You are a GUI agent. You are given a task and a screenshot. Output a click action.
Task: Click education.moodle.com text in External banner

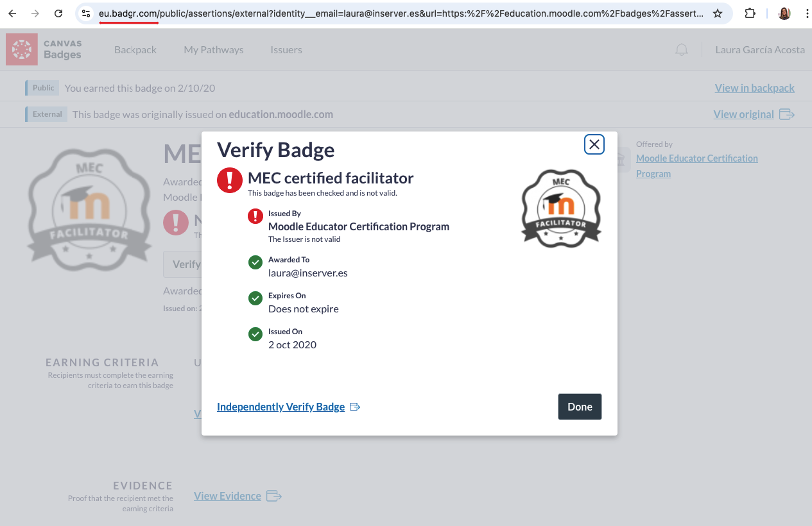click(x=281, y=114)
